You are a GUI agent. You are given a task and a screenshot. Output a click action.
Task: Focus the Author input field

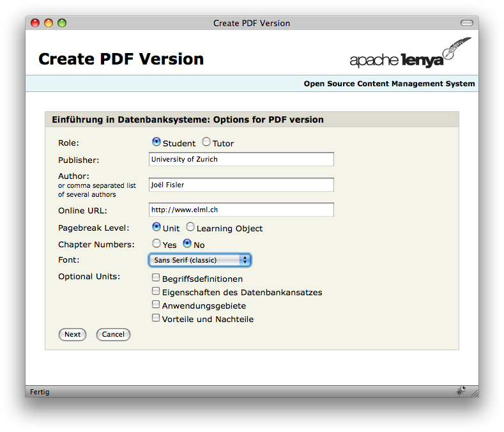click(x=241, y=185)
